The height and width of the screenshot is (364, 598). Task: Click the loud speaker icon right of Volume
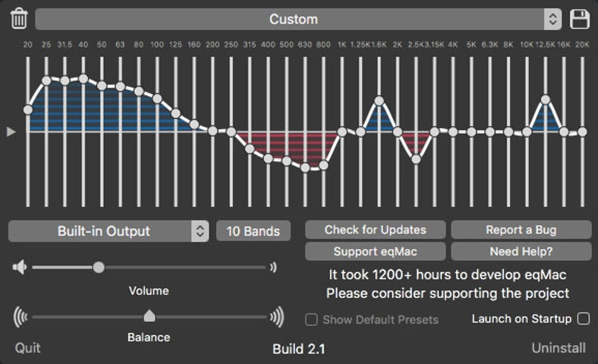[x=273, y=268]
